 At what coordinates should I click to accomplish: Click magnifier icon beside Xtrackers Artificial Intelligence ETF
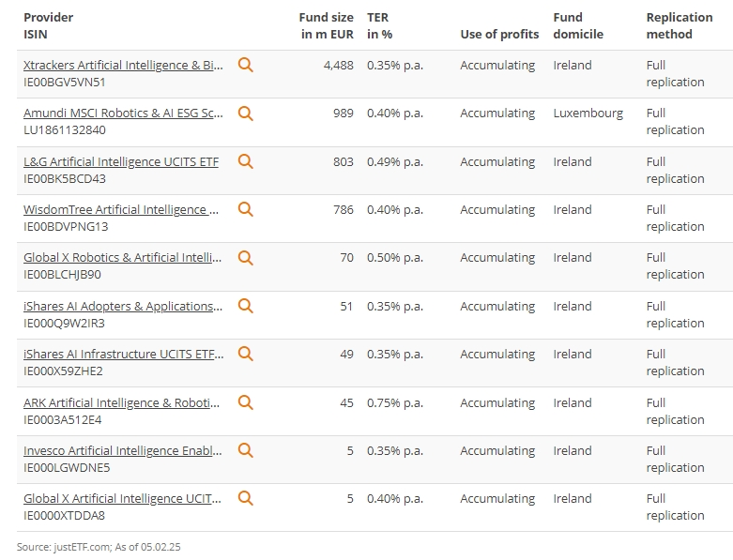(x=245, y=65)
